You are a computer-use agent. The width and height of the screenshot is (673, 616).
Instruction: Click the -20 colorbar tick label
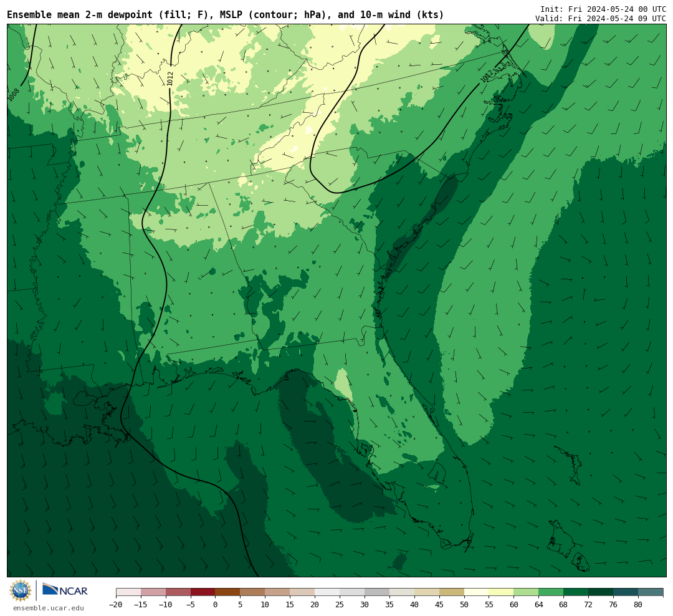(x=116, y=605)
